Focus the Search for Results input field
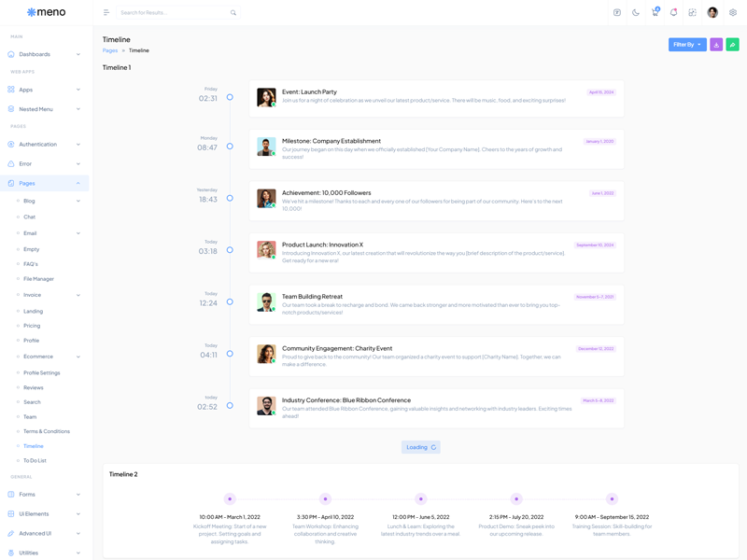 (x=173, y=13)
